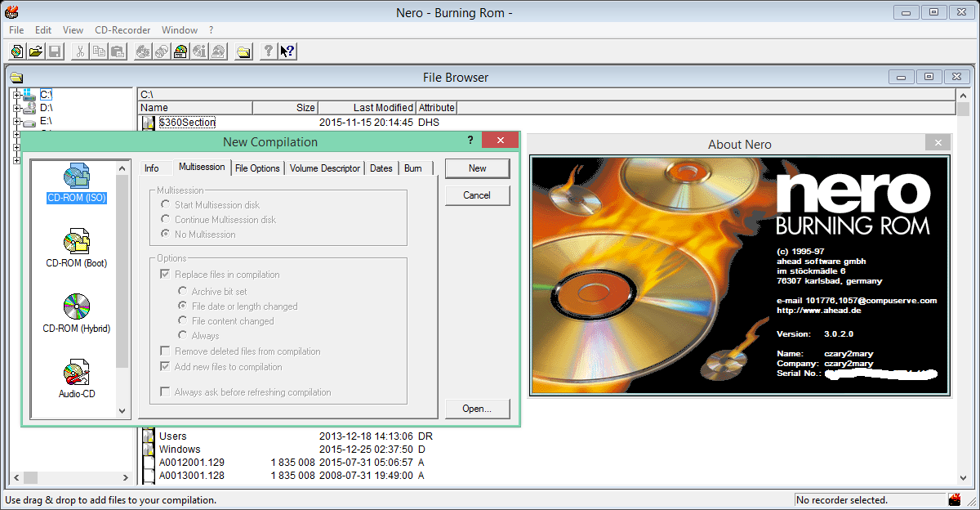This screenshot has width=980, height=510.
Task: Click the colored Choose Recorder toolbar icon
Action: click(x=180, y=51)
